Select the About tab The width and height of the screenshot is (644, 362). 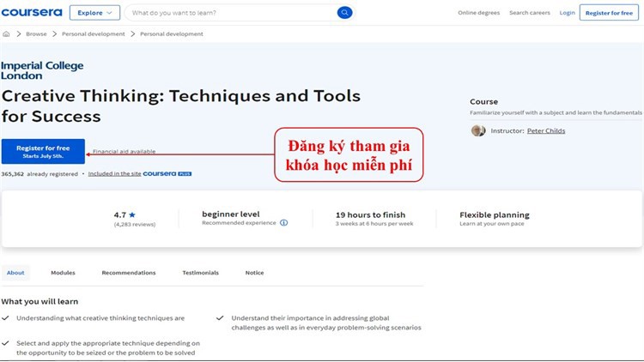(x=15, y=273)
